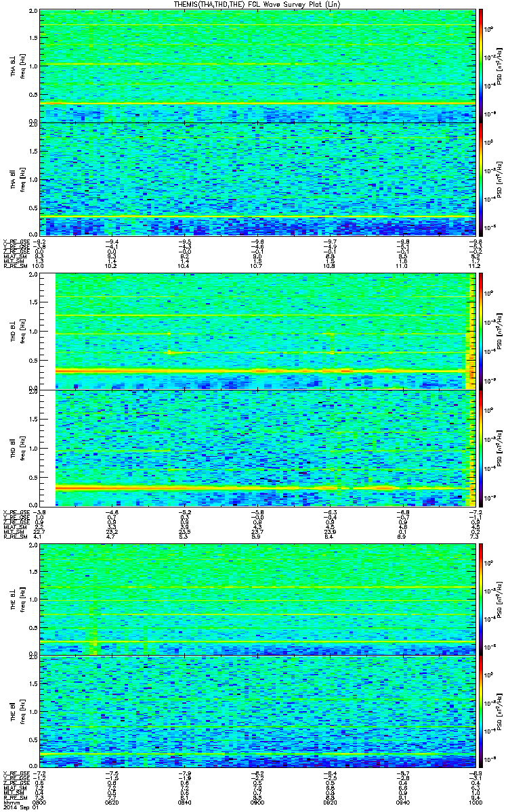Click the 0900 time tick label

257,803
